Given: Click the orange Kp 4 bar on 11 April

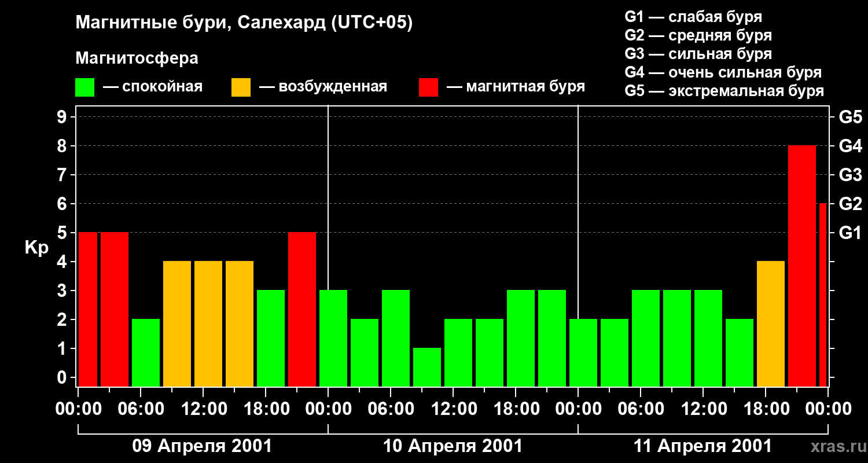Looking at the screenshot, I should 771,324.
